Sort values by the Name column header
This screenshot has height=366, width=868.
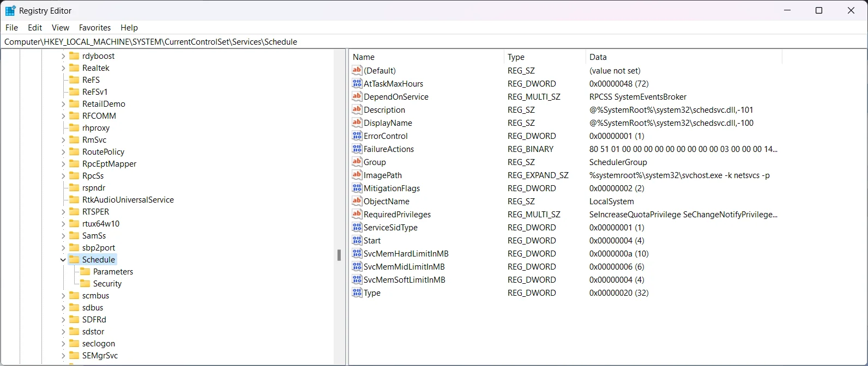(426, 57)
